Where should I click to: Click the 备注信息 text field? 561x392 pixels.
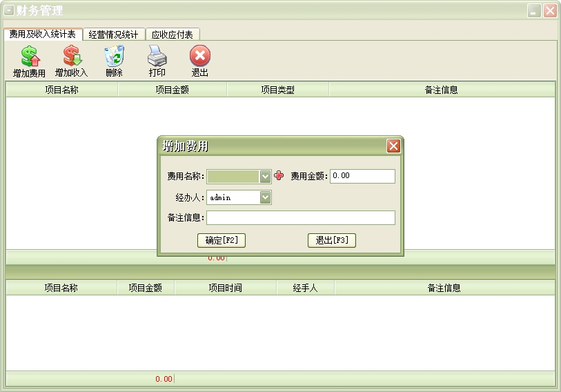(x=300, y=218)
